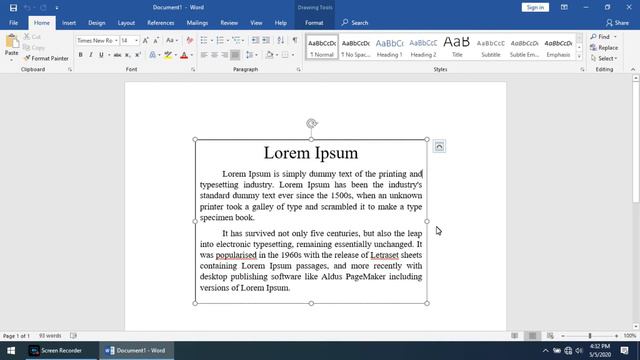Switch to the Design tab
The height and width of the screenshot is (360, 640).
pos(97,23)
